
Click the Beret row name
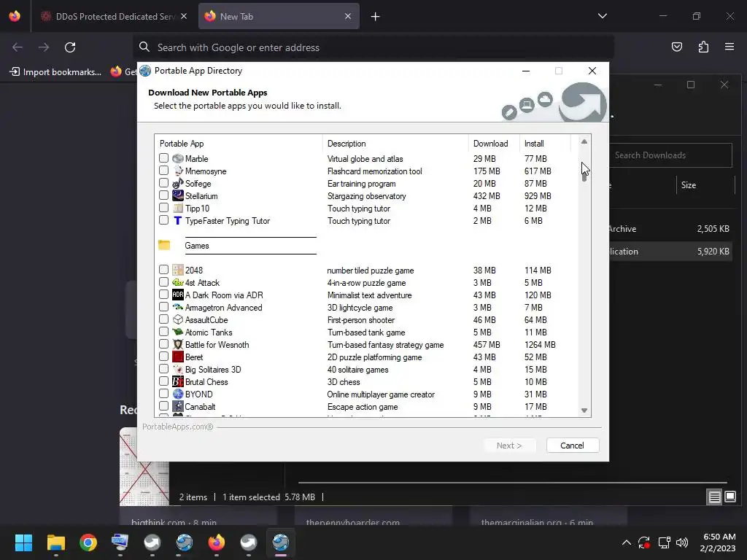[194, 357]
